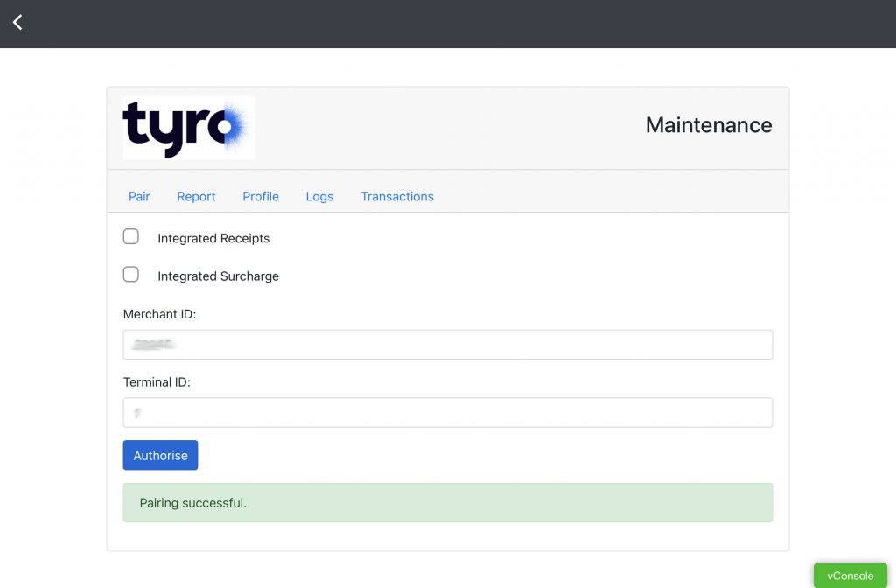Screen dimensions: 896x588
Task: Focus the Merchant ID input field
Action: [x=448, y=345]
